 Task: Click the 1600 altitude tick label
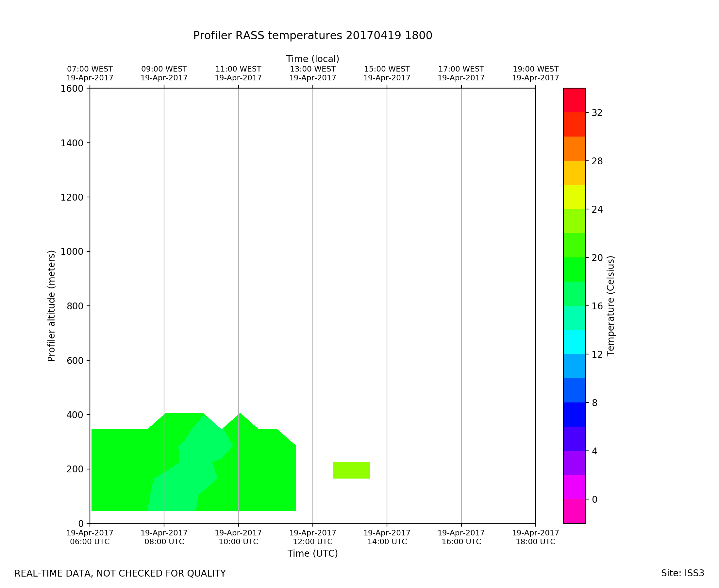point(72,89)
